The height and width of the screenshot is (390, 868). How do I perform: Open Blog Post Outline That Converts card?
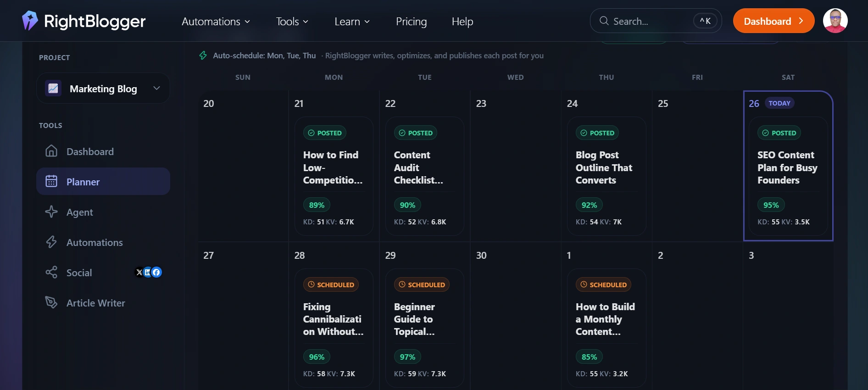click(x=606, y=176)
